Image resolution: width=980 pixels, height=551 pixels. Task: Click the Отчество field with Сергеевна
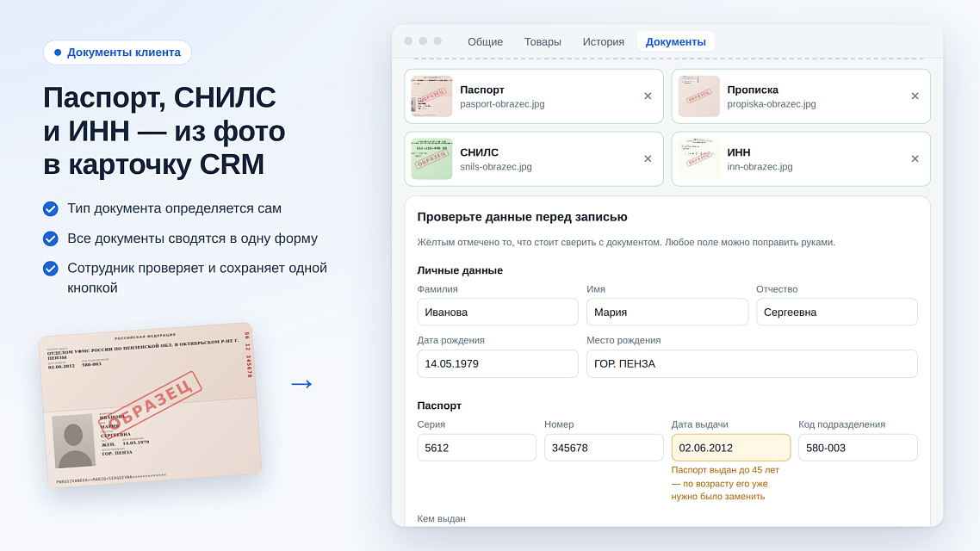pos(837,312)
